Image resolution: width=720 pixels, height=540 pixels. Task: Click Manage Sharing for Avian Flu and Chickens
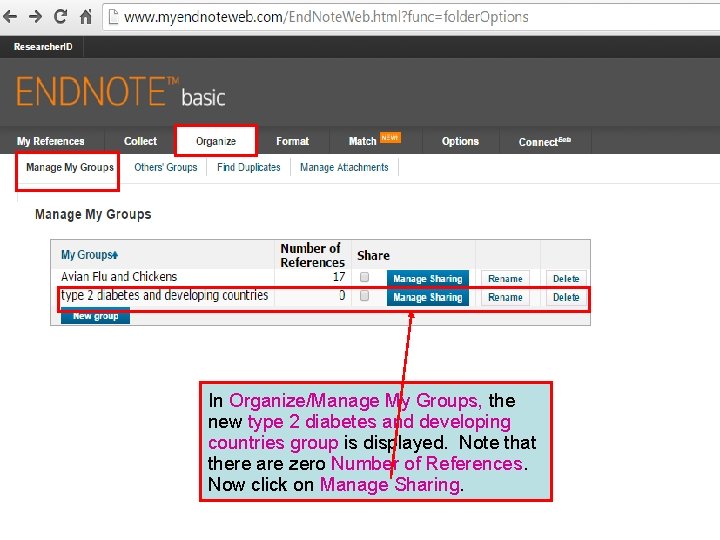click(x=428, y=279)
